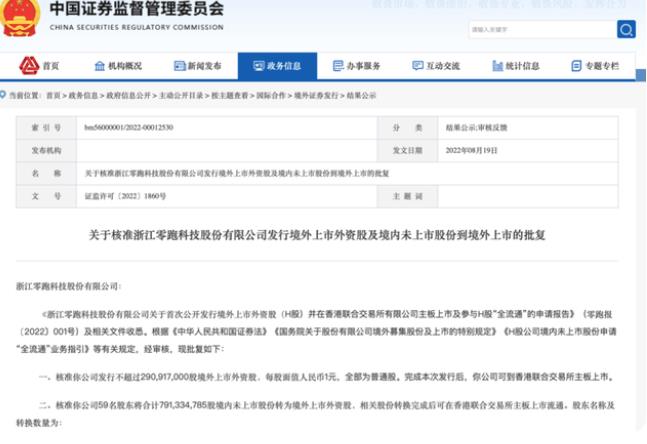Go to 主动公开目录 in the breadcrumb
Viewport: 647px width, 444px height.
[x=181, y=95]
